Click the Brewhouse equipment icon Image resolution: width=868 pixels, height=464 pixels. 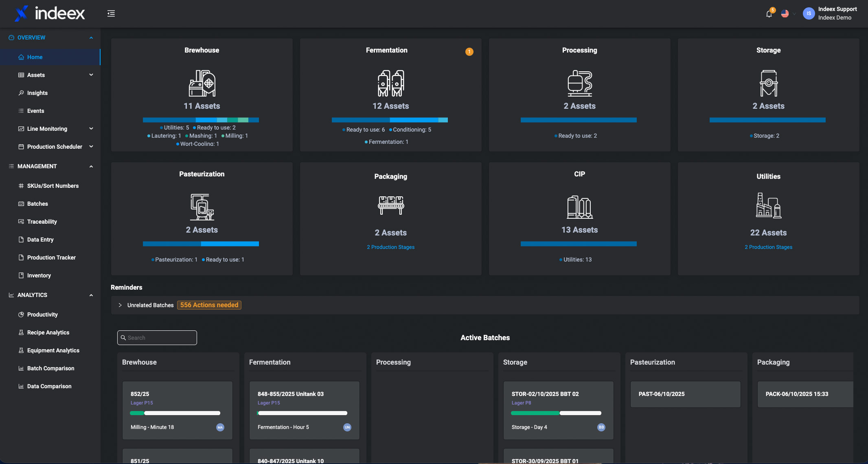point(202,83)
